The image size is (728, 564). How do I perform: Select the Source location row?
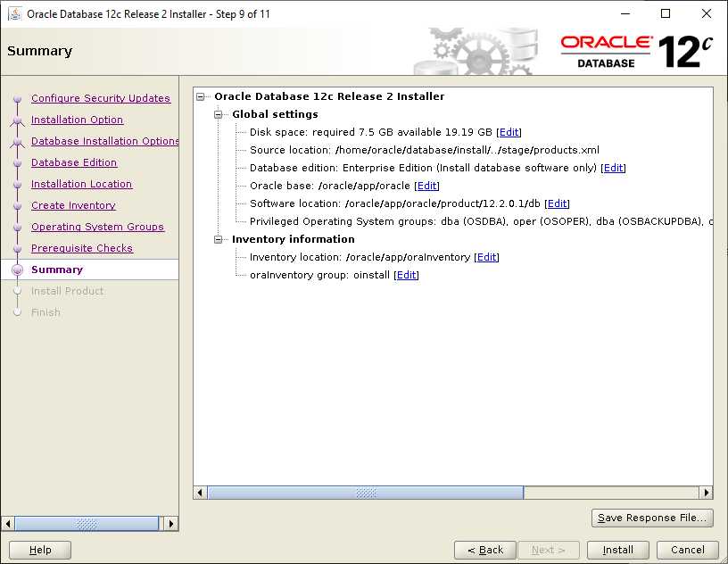point(425,150)
